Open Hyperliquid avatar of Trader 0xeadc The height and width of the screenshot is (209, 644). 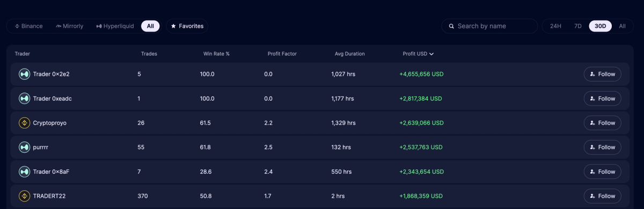pyautogui.click(x=24, y=99)
